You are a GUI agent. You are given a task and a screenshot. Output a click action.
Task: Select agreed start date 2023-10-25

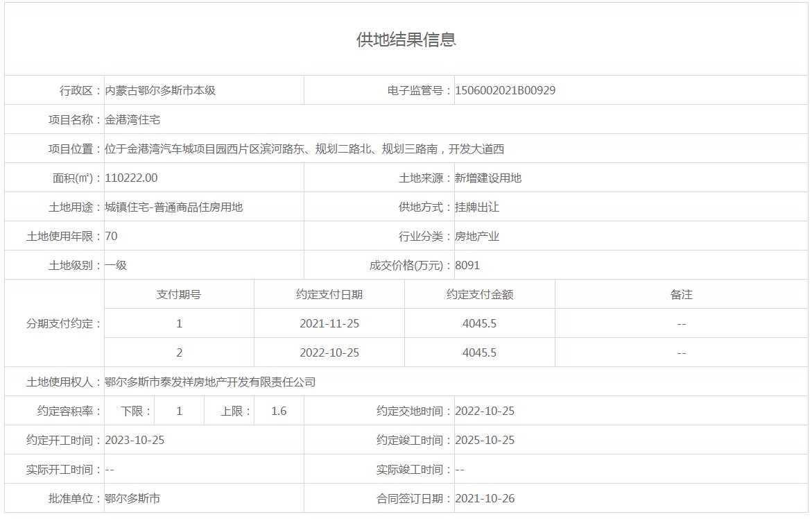(135, 441)
